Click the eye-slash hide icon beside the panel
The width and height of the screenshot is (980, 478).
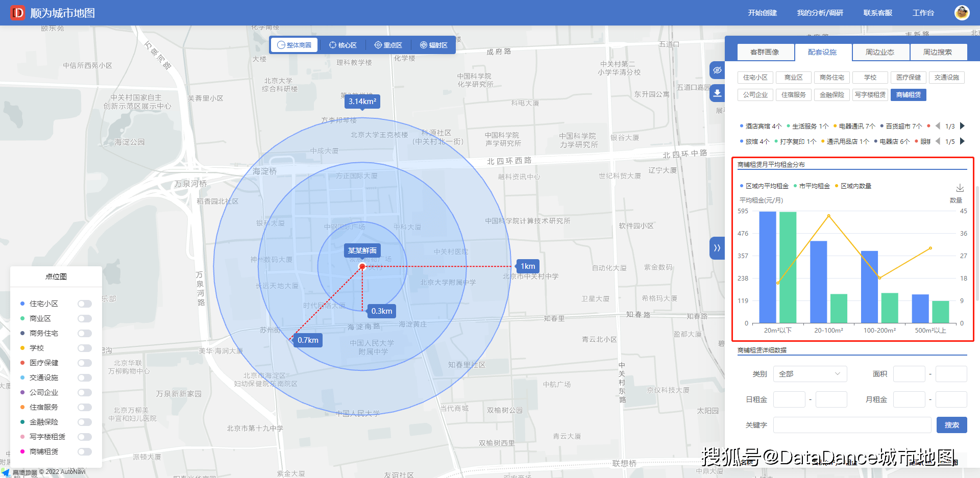pos(717,70)
